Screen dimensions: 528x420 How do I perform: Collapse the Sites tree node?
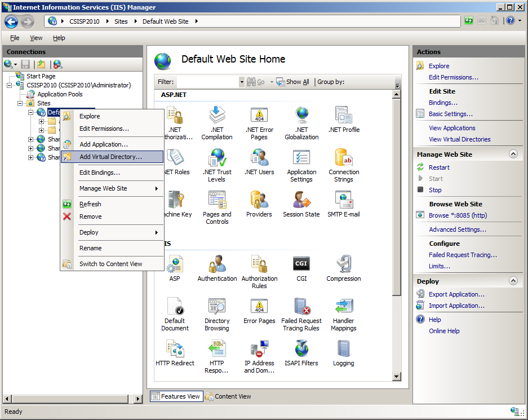tap(21, 103)
